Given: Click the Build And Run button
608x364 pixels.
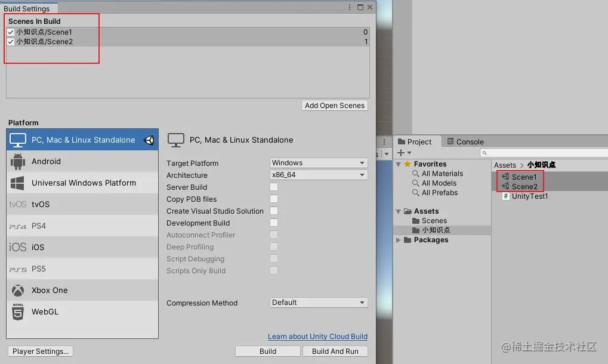Looking at the screenshot, I should pyautogui.click(x=335, y=351).
